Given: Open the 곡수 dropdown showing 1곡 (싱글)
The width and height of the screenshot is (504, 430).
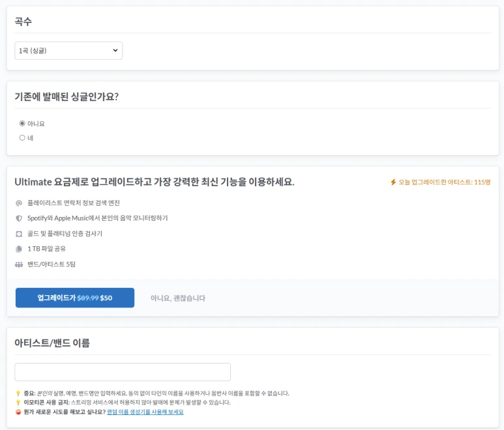Looking at the screenshot, I should tap(68, 50).
